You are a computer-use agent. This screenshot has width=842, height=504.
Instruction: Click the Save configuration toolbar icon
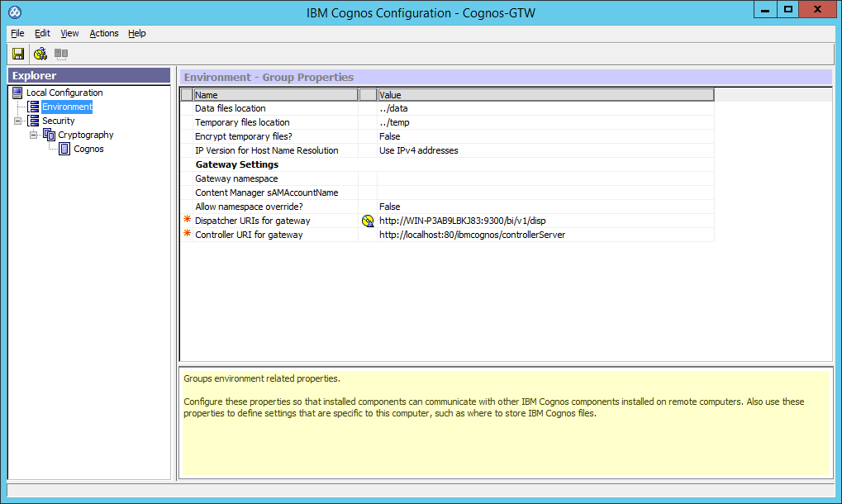18,54
